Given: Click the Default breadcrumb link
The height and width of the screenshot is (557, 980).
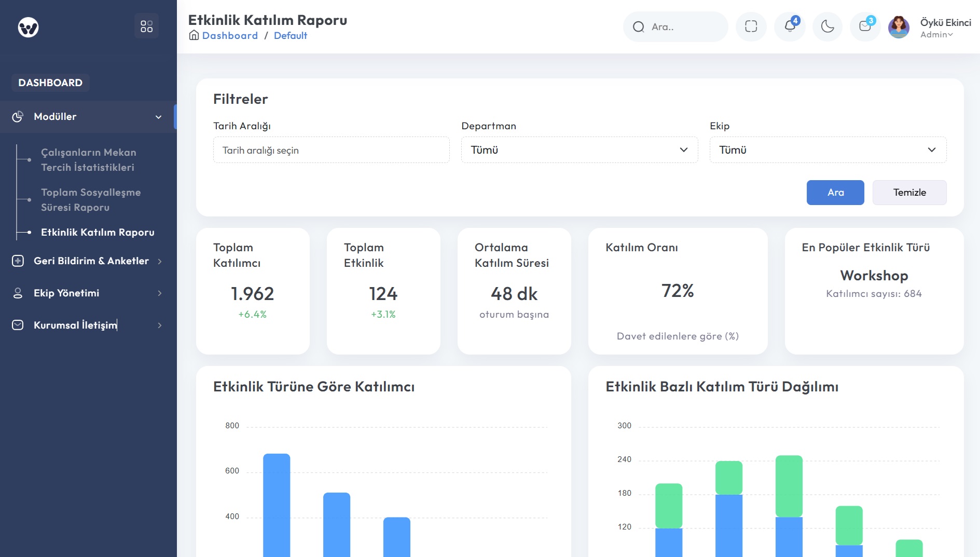Looking at the screenshot, I should (291, 35).
